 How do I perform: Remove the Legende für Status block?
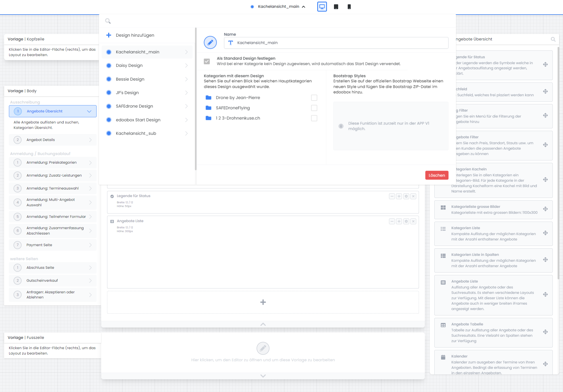413,196
